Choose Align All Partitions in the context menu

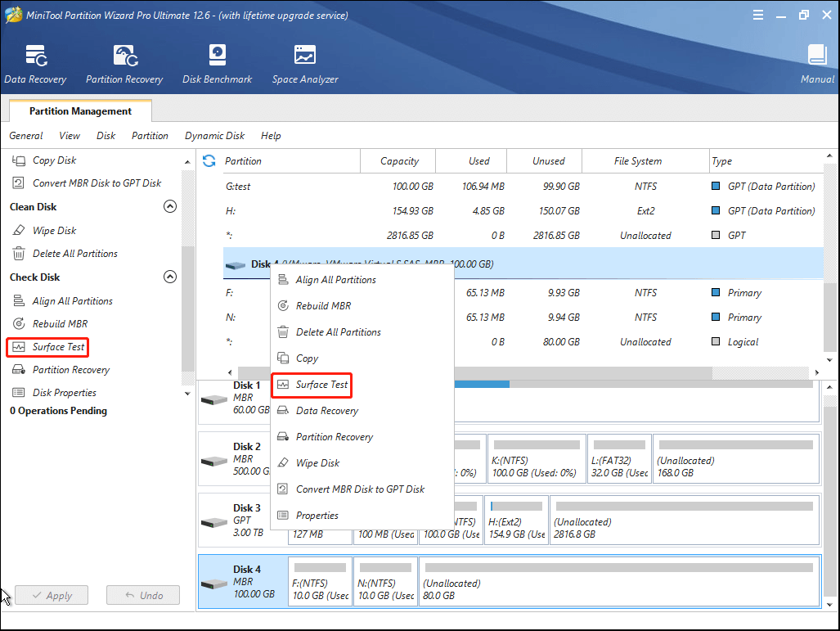362,280
